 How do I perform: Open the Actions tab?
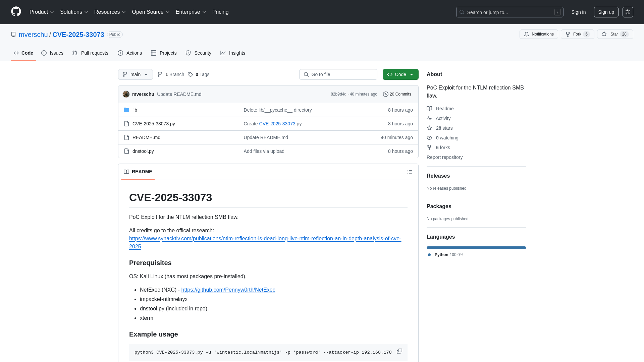pos(130,53)
